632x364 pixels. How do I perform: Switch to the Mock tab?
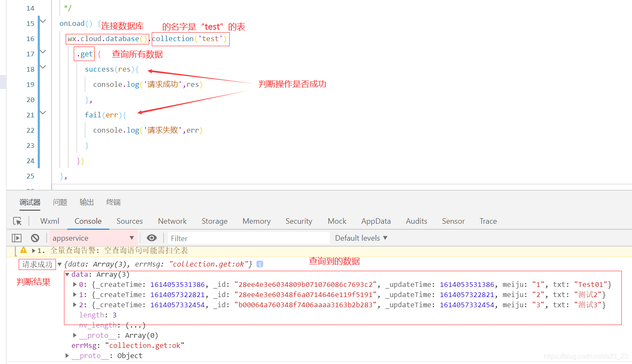pos(337,221)
